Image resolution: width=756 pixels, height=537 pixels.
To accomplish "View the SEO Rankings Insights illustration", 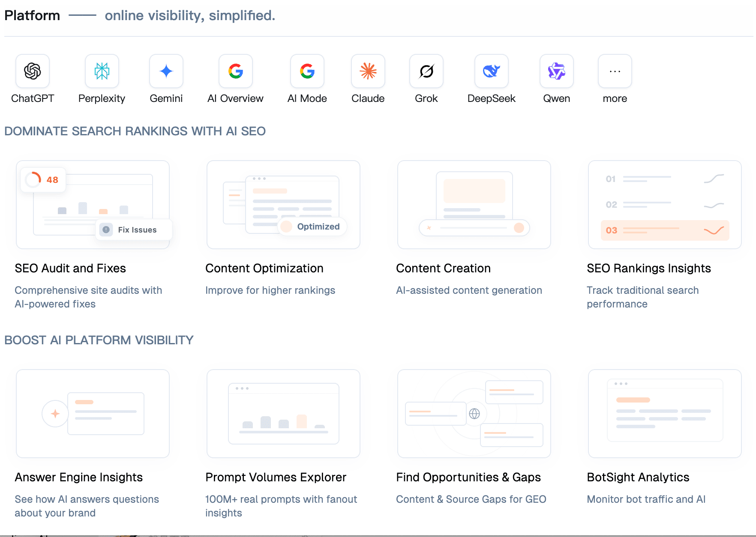I will coord(665,205).
